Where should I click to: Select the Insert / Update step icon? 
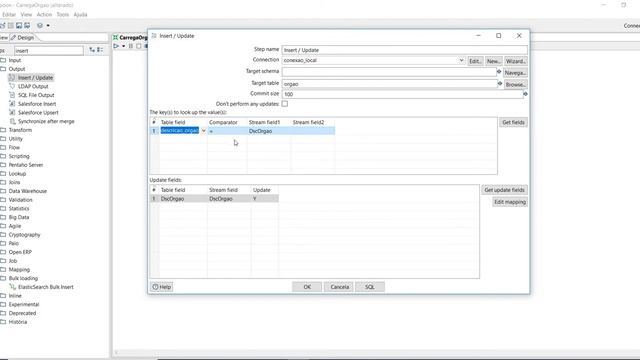[x=12, y=78]
